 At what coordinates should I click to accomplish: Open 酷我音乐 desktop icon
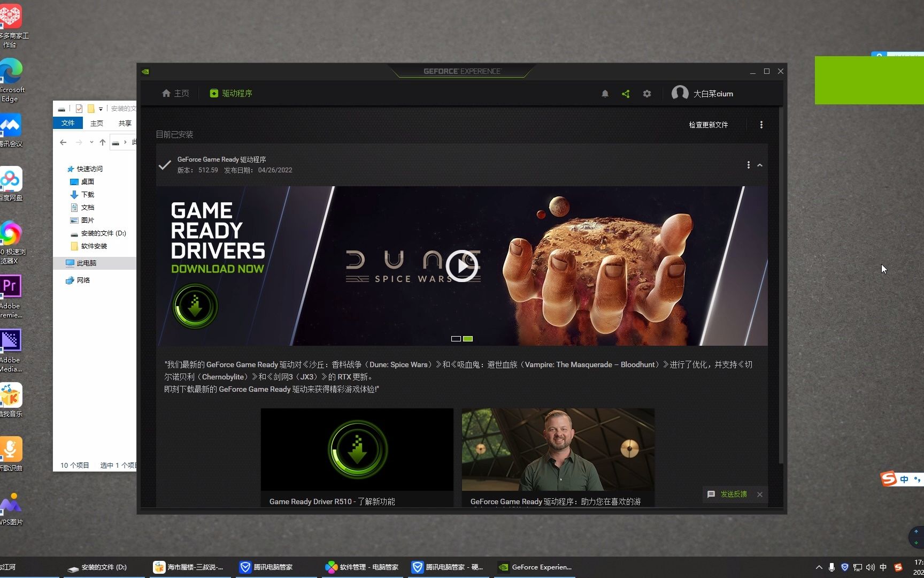pos(11,400)
